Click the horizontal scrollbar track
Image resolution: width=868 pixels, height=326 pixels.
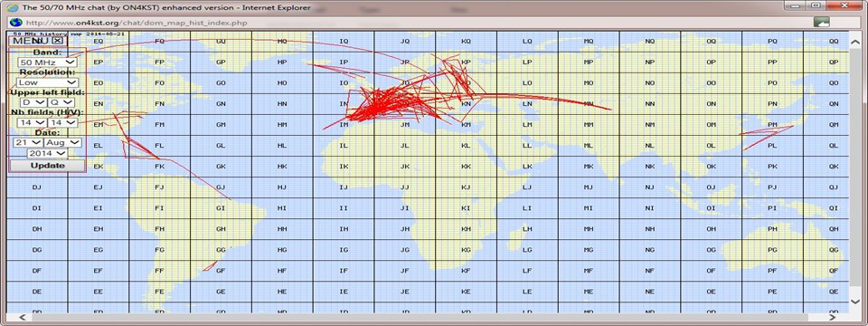427,318
